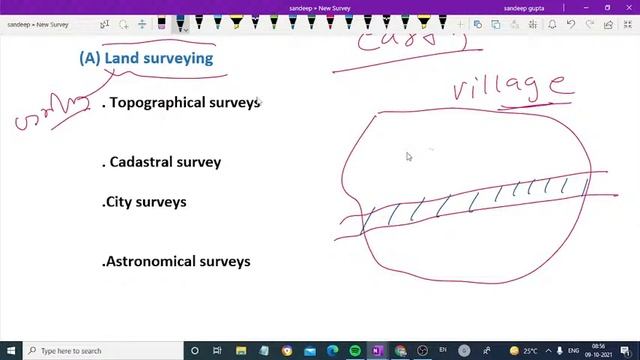Select the eraser tool
The image size is (640, 360).
[162, 23]
